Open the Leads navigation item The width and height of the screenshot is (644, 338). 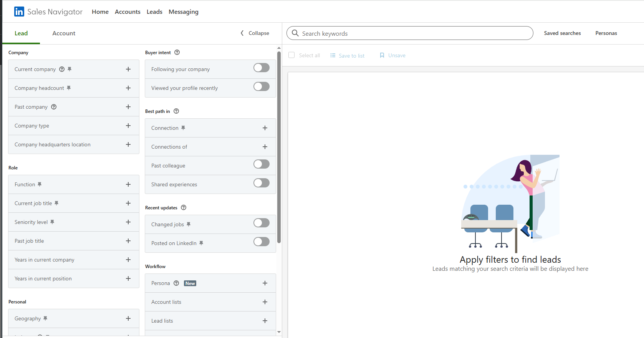tap(154, 12)
